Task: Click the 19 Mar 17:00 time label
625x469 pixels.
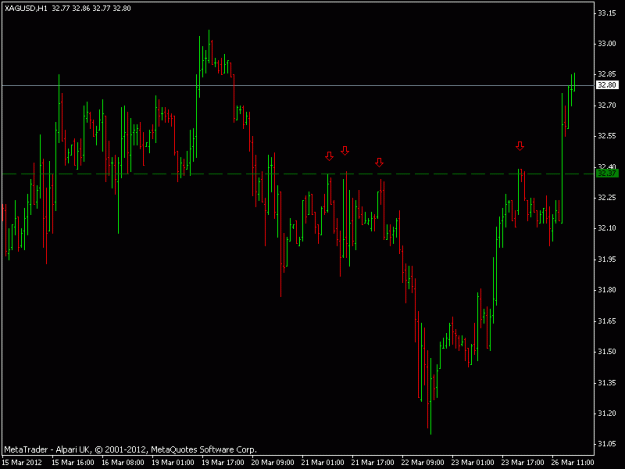Action: click(x=223, y=463)
